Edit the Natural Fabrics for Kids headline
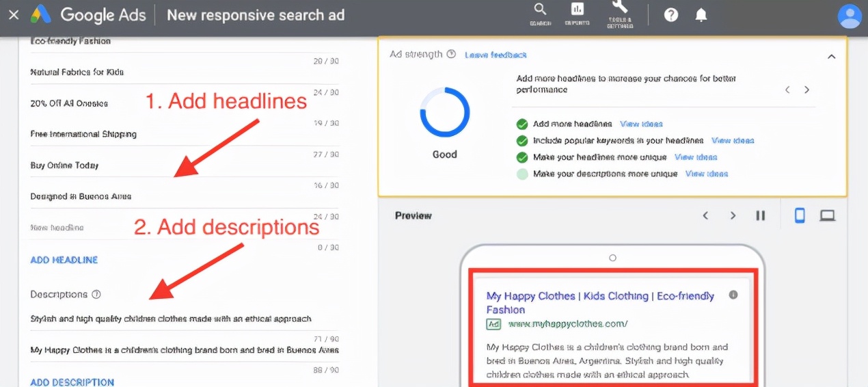The width and height of the screenshot is (868, 387). [185, 72]
